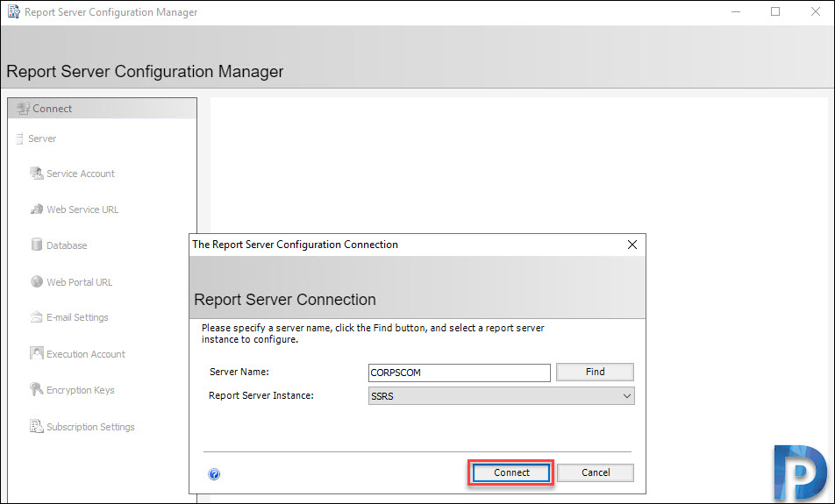Open the Encryption Keys page

pyautogui.click(x=81, y=390)
